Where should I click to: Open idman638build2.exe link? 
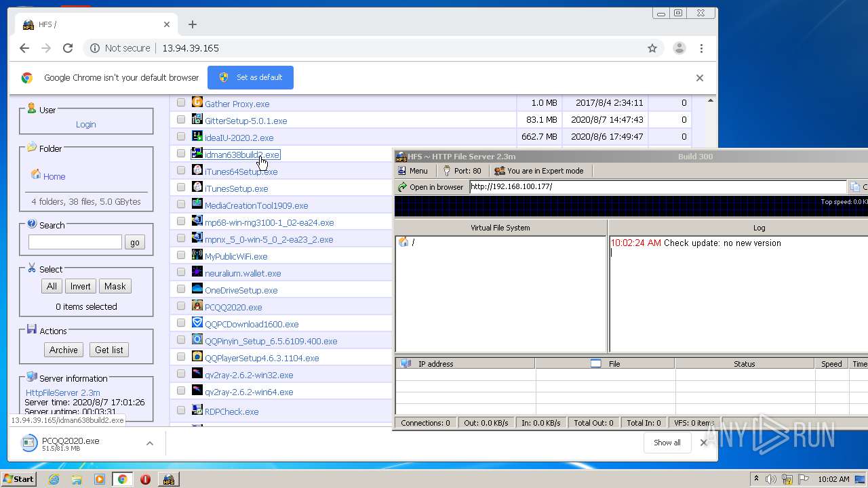242,155
